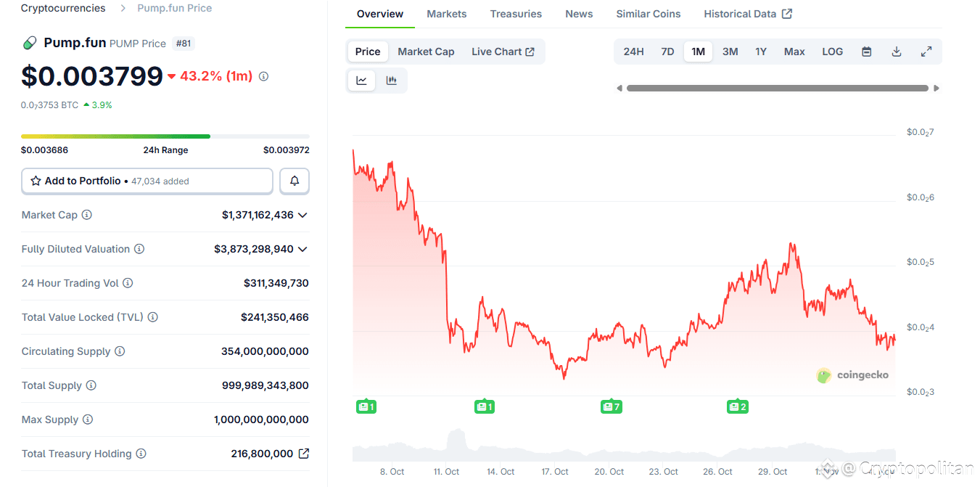The image size is (980, 487).
Task: Select the 1Y timeframe
Action: click(x=761, y=52)
